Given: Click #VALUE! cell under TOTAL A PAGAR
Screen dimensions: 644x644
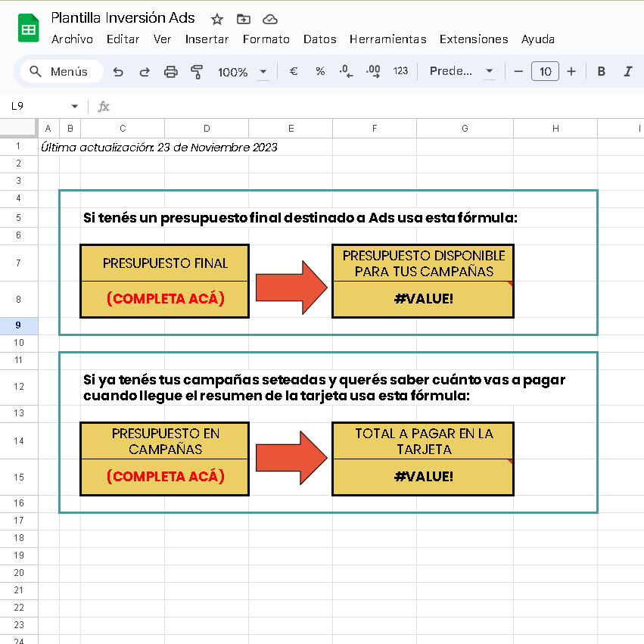Looking at the screenshot, I should click(x=423, y=477).
